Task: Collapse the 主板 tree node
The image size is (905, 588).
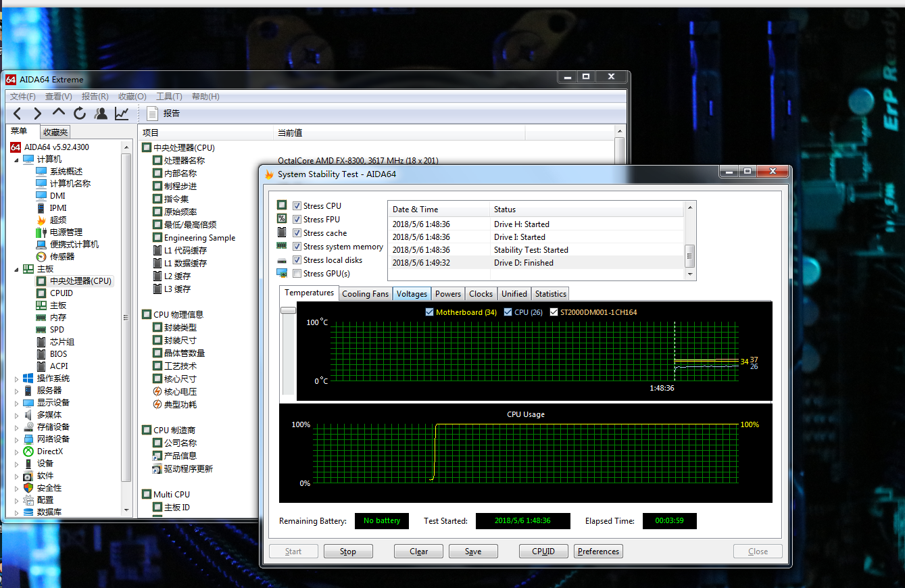Action: [16, 269]
